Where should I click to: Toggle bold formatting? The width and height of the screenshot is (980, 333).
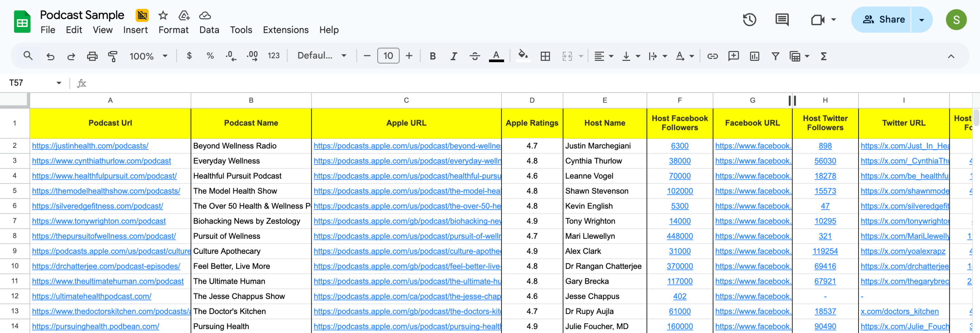[x=432, y=56]
